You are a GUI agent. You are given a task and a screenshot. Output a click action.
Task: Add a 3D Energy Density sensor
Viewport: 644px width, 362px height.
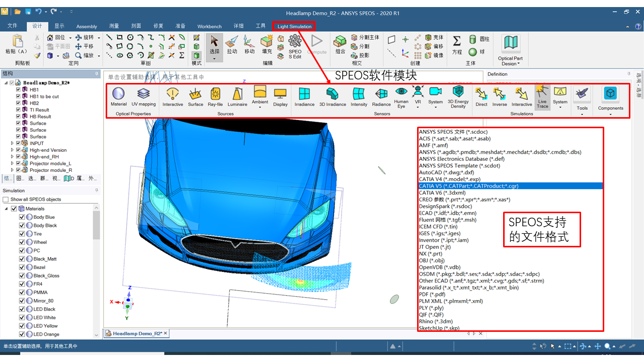point(458,97)
